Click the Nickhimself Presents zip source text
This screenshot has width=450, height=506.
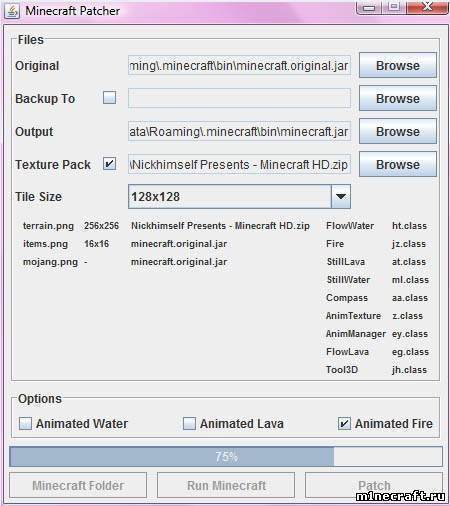tap(220, 226)
